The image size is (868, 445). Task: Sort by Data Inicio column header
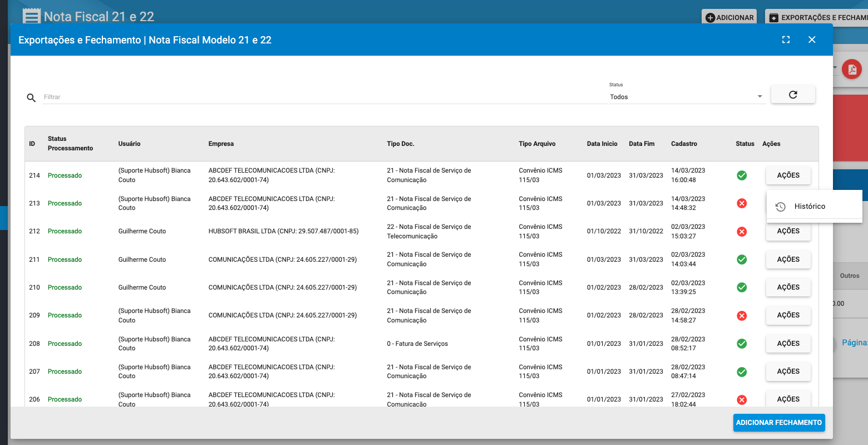coord(602,144)
